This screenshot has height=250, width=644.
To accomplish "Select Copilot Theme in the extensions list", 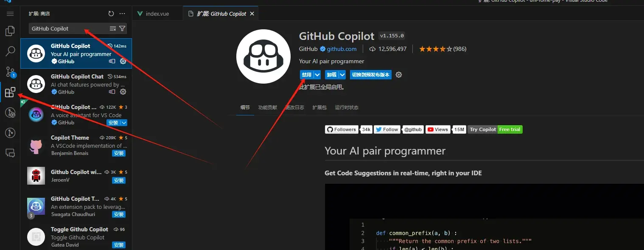I will tap(76, 145).
